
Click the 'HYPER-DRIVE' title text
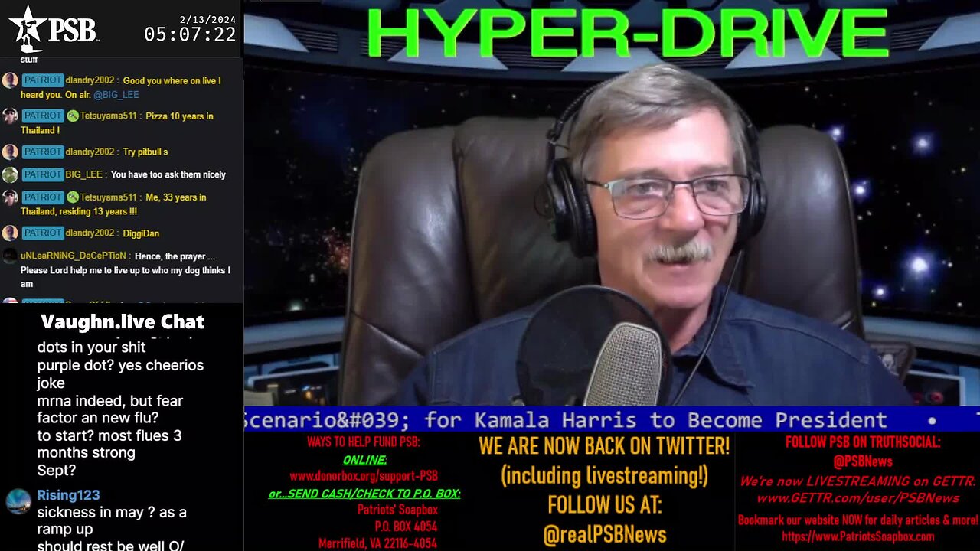(627, 33)
